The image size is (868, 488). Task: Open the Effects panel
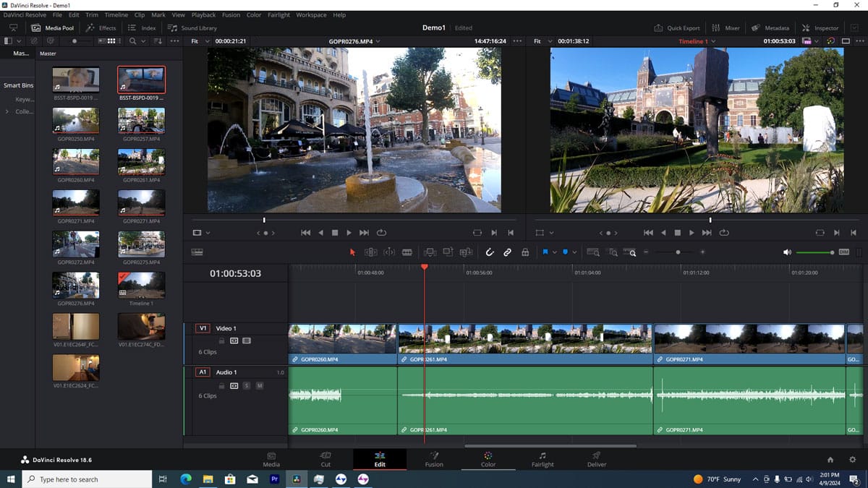101,27
